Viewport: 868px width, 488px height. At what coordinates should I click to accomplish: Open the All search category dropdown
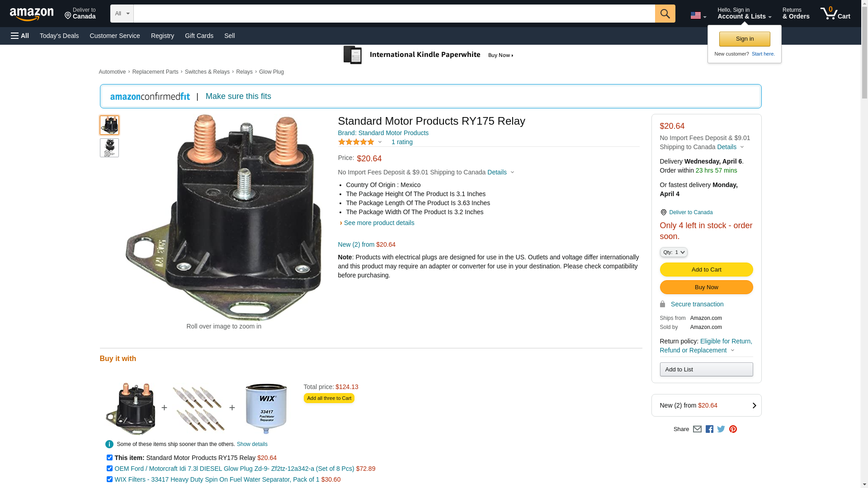pos(122,14)
